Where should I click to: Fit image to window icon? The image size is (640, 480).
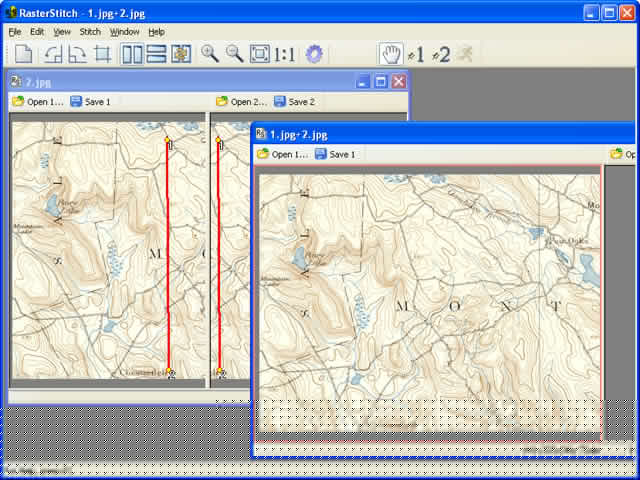coord(260,54)
